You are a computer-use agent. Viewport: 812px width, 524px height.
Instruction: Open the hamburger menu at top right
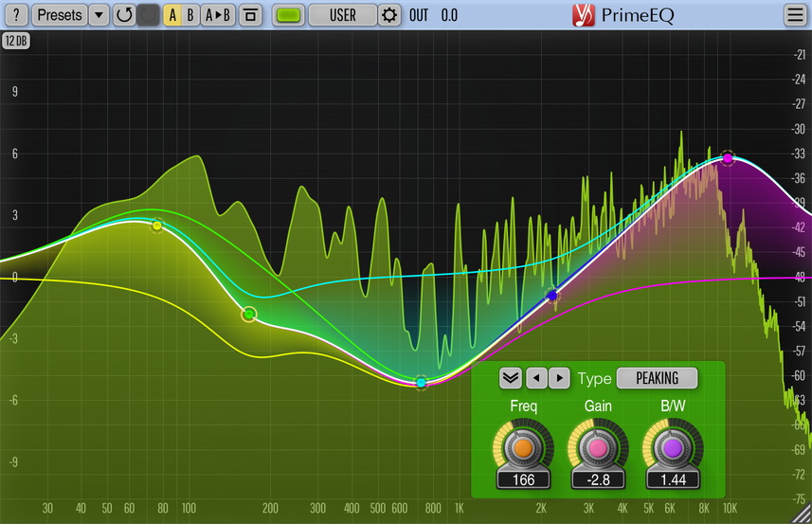(x=795, y=15)
